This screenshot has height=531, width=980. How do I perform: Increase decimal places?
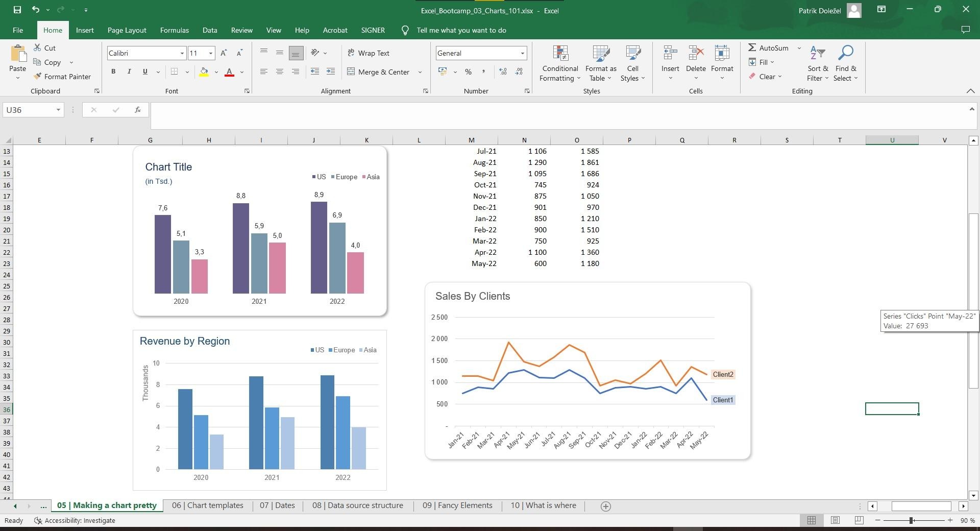(503, 72)
